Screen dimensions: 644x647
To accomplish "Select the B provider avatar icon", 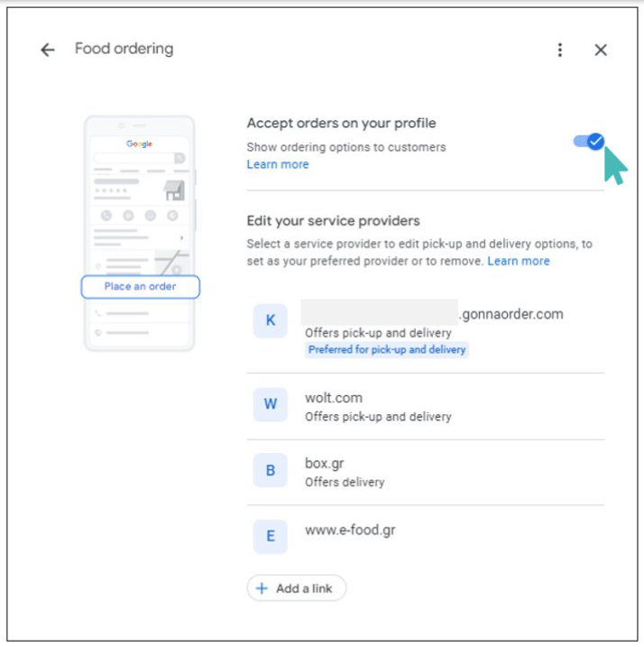I will coord(271,470).
